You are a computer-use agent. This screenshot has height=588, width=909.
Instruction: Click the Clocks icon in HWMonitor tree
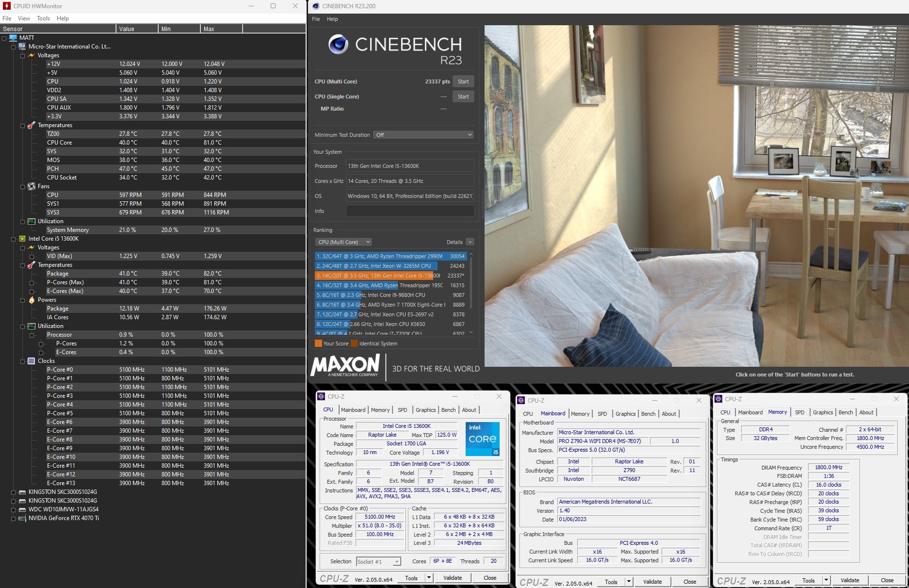coord(32,361)
